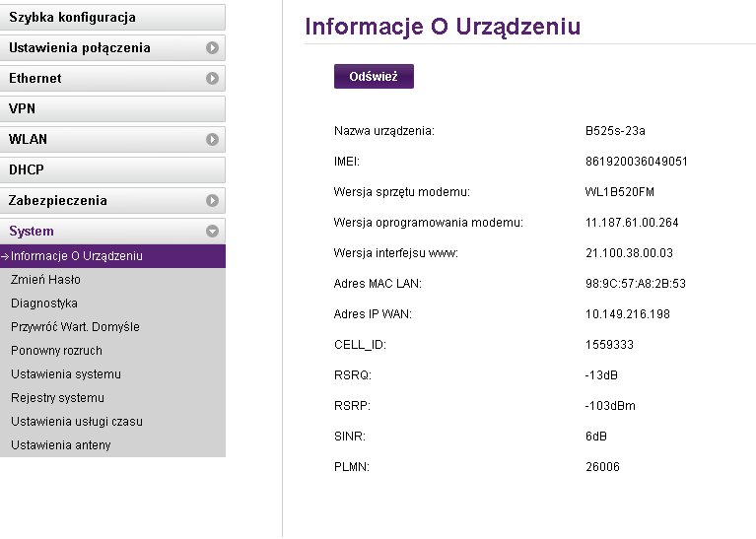Click the Odśwież refresh button
Image resolution: width=756 pixels, height=539 pixels.
click(374, 76)
